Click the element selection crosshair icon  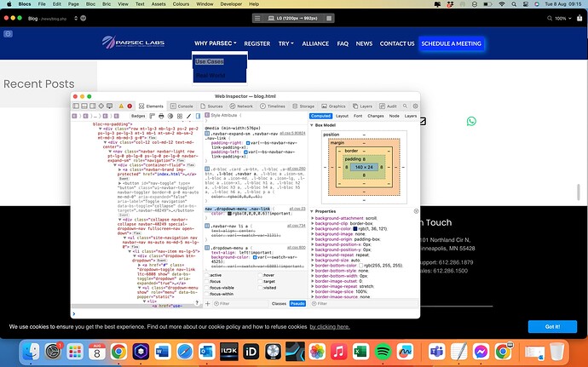point(101,106)
